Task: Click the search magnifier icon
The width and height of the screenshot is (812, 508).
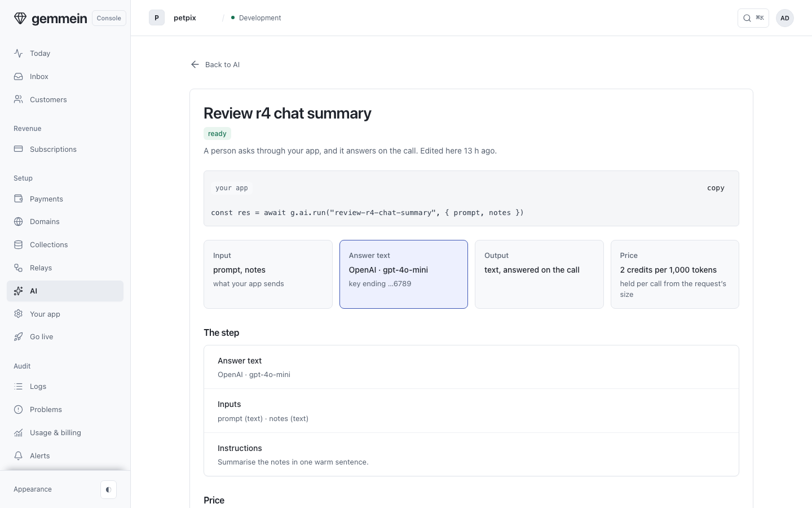Action: (x=747, y=18)
